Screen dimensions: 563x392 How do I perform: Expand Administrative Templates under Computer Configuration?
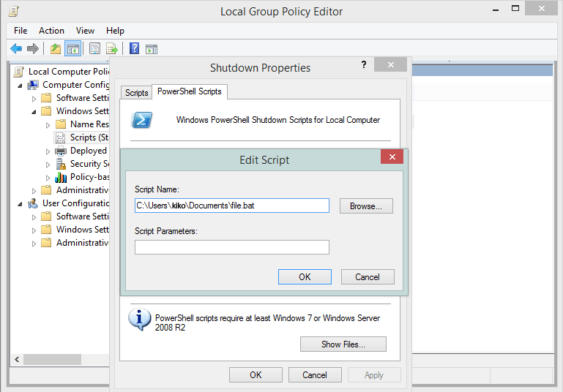[34, 191]
